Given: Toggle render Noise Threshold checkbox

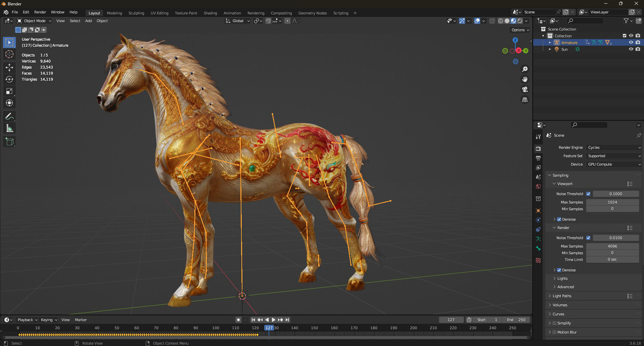Looking at the screenshot, I should coord(588,238).
